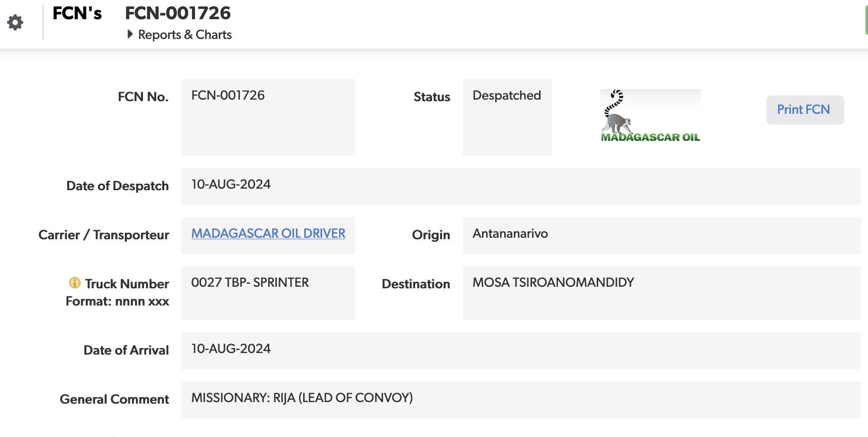Open the settings gear menu
The height and width of the screenshot is (437, 868).
click(x=15, y=22)
